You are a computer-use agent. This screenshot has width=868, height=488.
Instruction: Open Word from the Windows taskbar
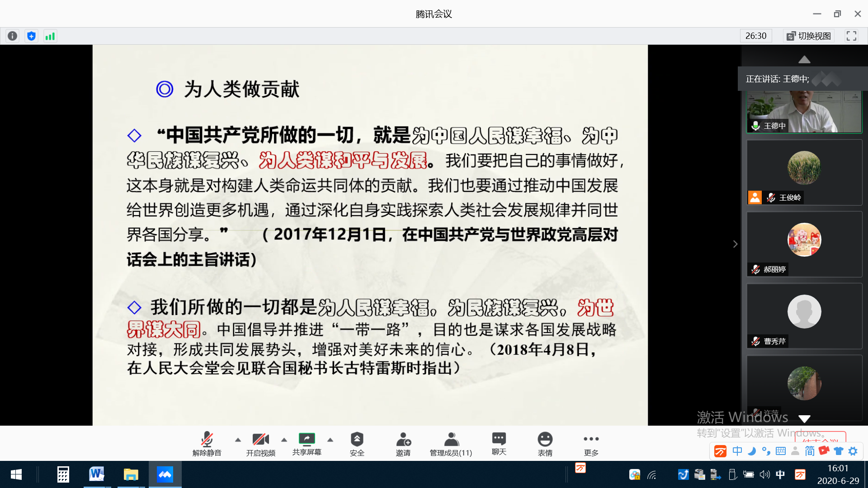tap(96, 474)
